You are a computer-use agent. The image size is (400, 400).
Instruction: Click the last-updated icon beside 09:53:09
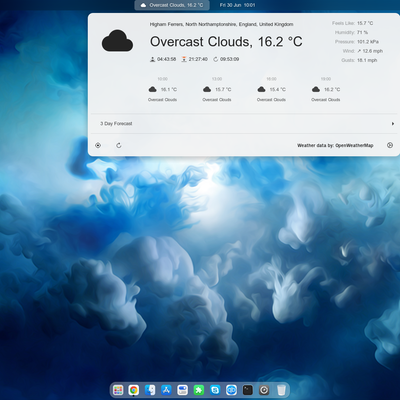pyautogui.click(x=215, y=59)
